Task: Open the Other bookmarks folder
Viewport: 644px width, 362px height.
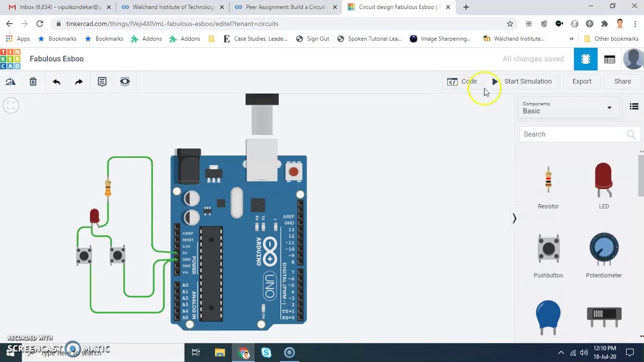Action: (611, 39)
